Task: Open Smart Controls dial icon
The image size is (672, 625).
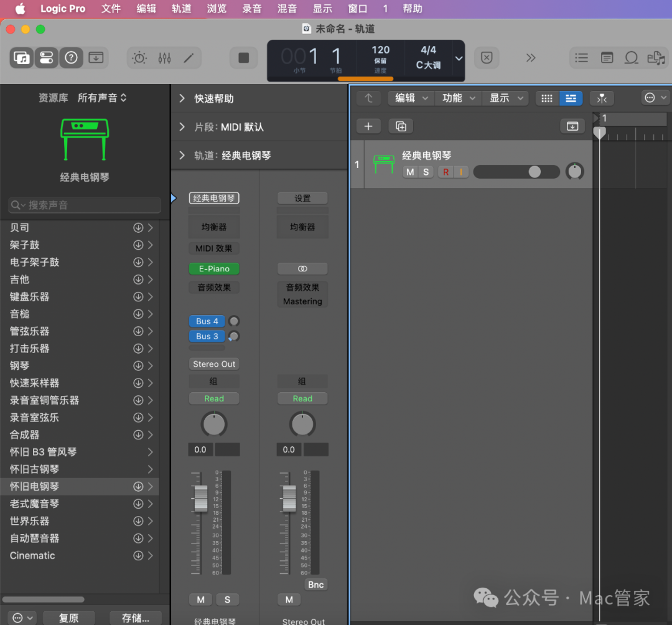Action: [140, 58]
